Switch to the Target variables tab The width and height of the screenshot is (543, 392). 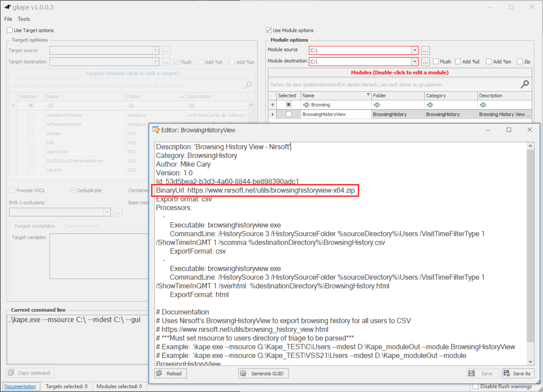coord(34,226)
